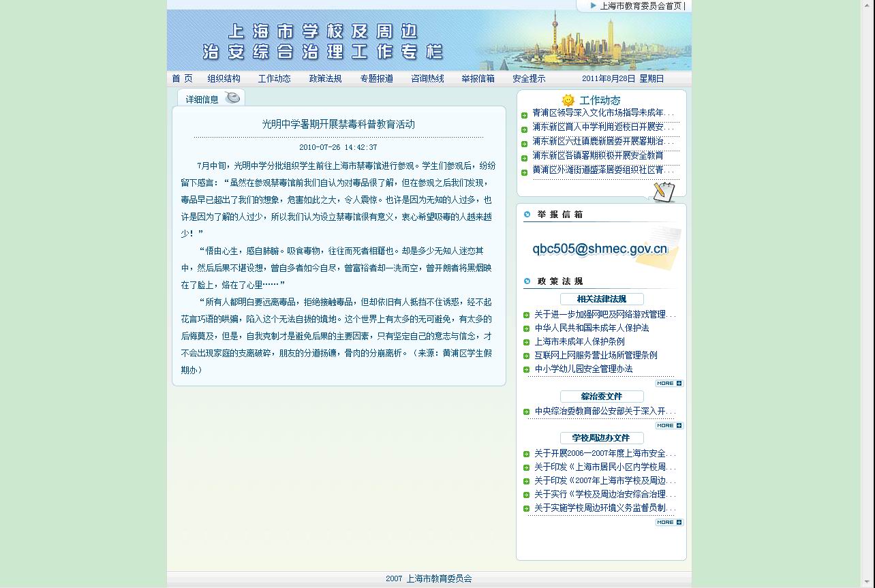Open the 组织结构 menu item
Viewport: 875px width, 588px height.
(224, 79)
